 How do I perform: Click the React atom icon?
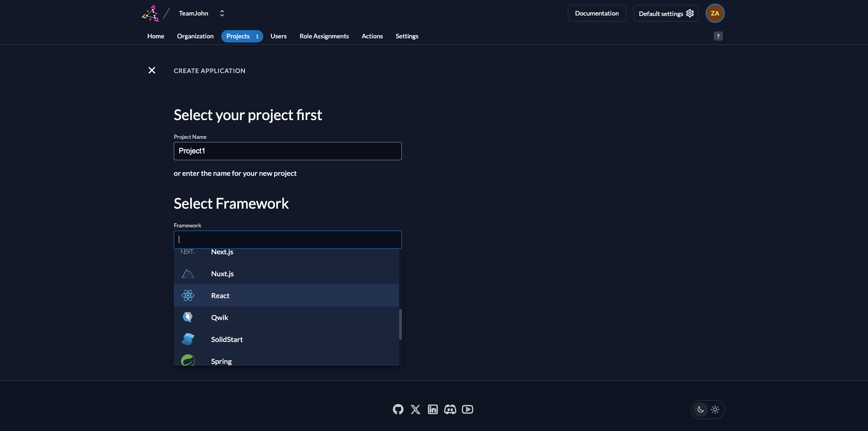[x=187, y=295]
